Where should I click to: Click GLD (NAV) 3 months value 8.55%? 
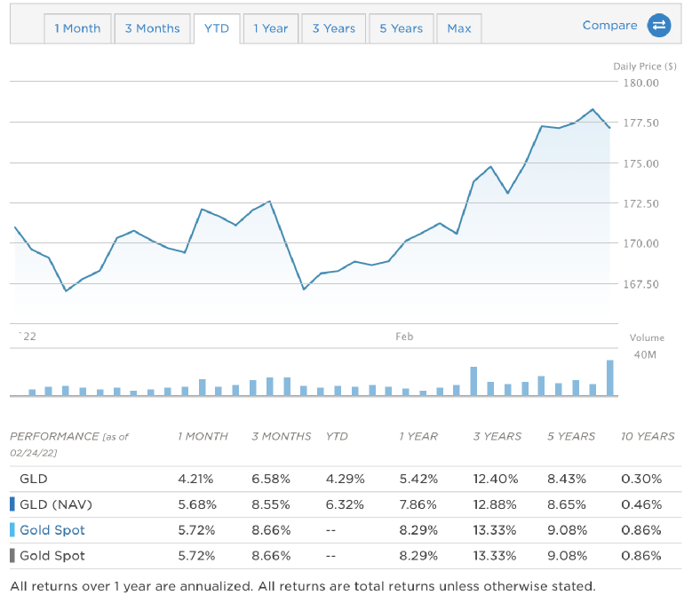(271, 504)
